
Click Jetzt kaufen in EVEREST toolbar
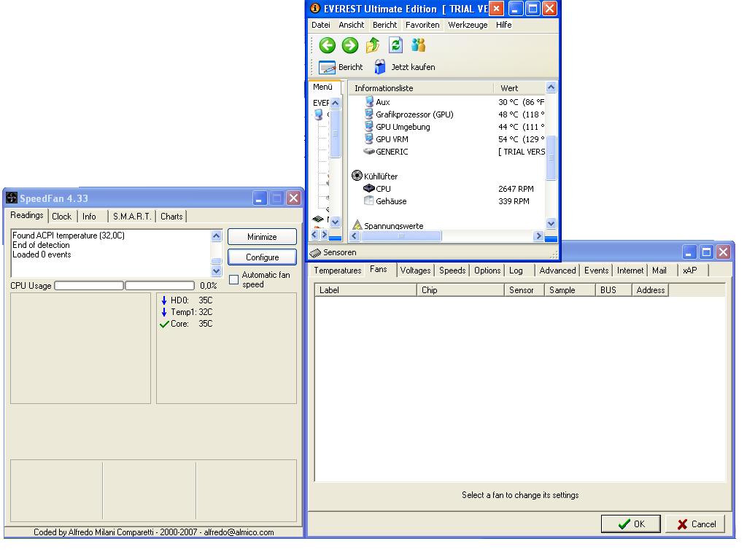point(404,67)
